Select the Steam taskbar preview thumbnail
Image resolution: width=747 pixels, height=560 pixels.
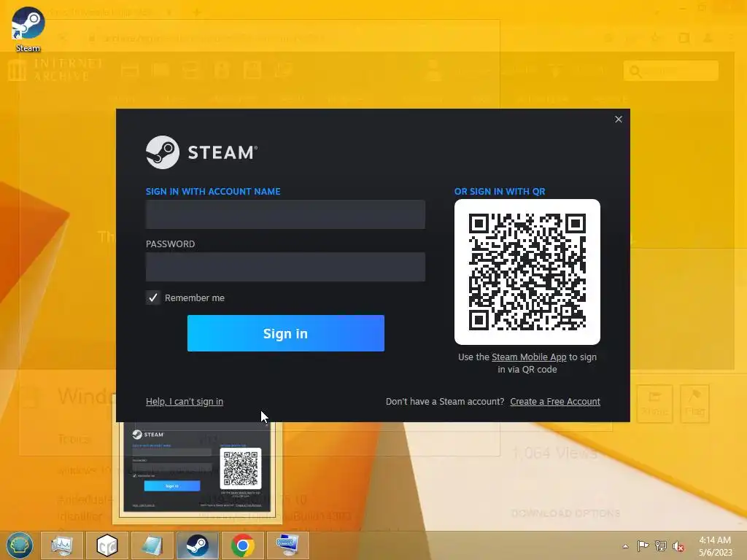click(197, 467)
